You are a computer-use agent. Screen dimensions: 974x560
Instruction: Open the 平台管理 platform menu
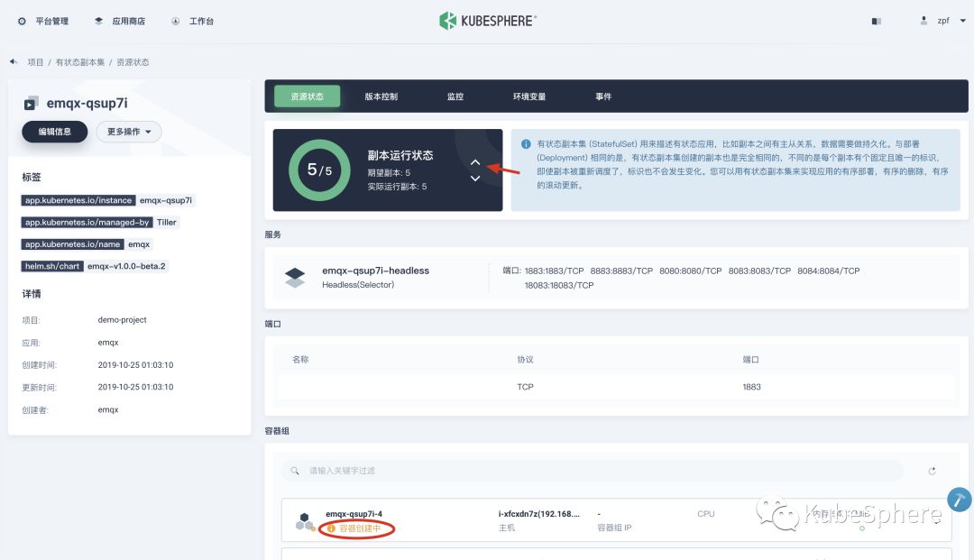(x=43, y=21)
